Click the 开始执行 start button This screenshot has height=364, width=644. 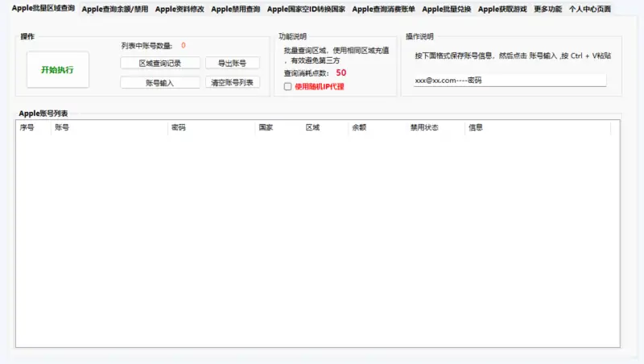tap(57, 70)
